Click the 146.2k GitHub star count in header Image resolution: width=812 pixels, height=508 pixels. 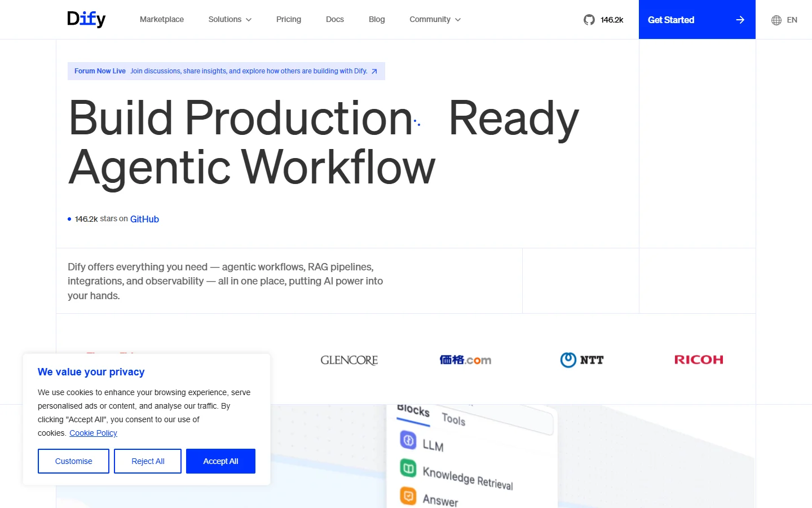(612, 20)
